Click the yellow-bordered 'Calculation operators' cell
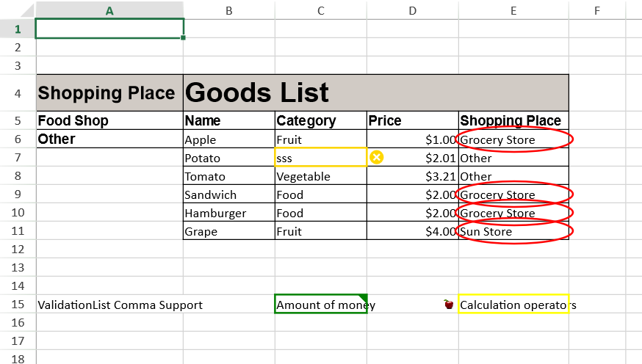642x364 pixels. [x=513, y=305]
